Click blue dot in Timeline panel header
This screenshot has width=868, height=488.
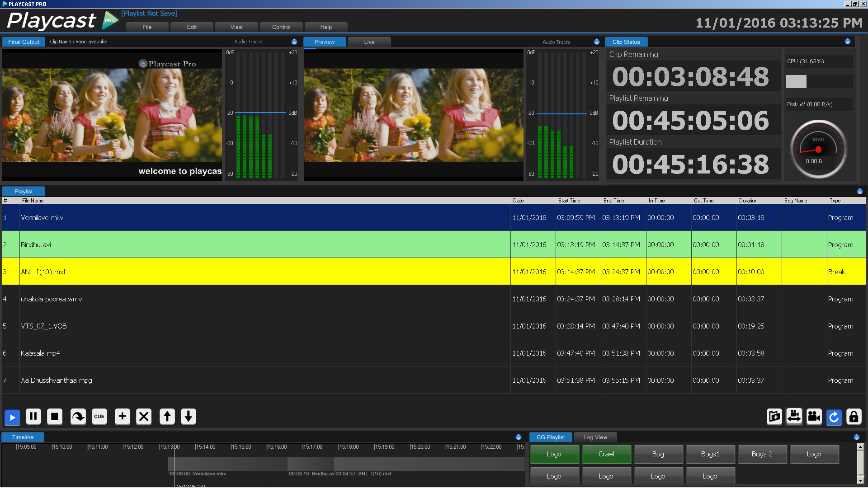tap(519, 437)
